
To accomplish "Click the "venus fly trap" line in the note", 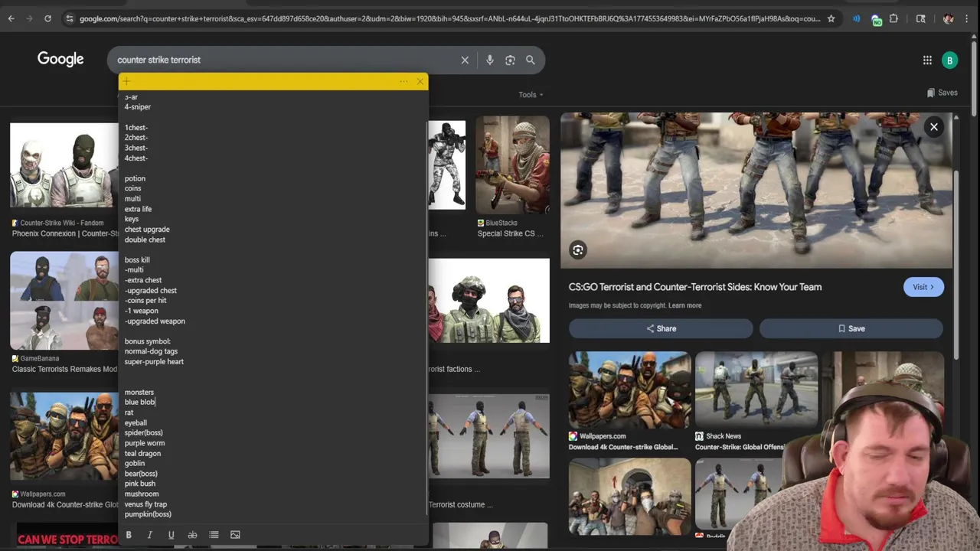I will point(145,504).
